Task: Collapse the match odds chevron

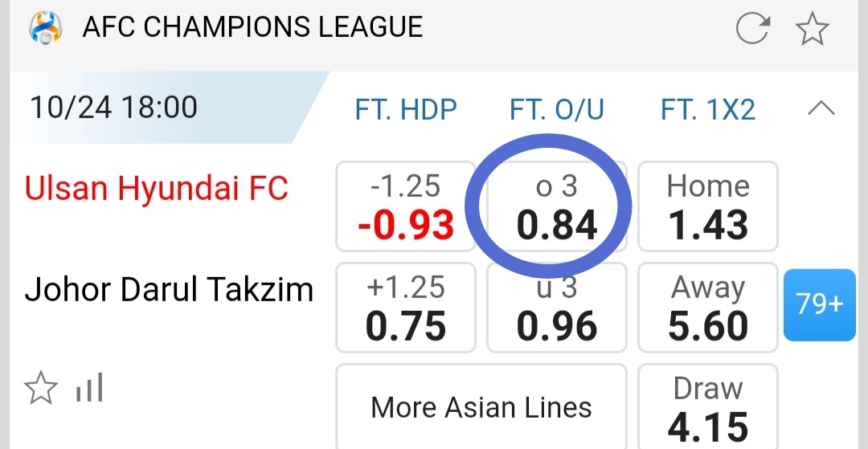Action: [821, 108]
